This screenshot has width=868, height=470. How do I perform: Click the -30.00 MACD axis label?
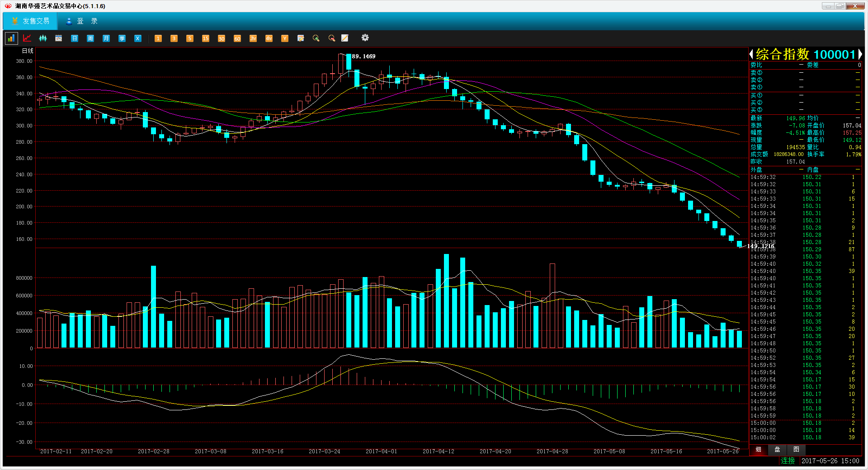(24, 442)
